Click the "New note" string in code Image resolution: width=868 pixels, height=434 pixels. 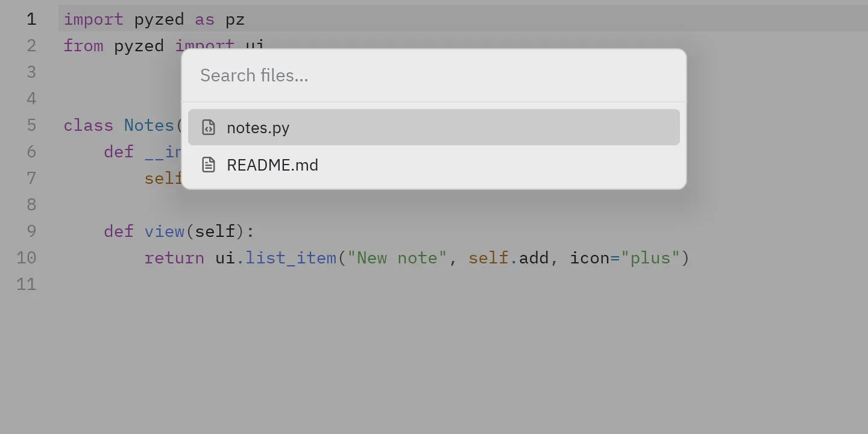pyautogui.click(x=397, y=258)
